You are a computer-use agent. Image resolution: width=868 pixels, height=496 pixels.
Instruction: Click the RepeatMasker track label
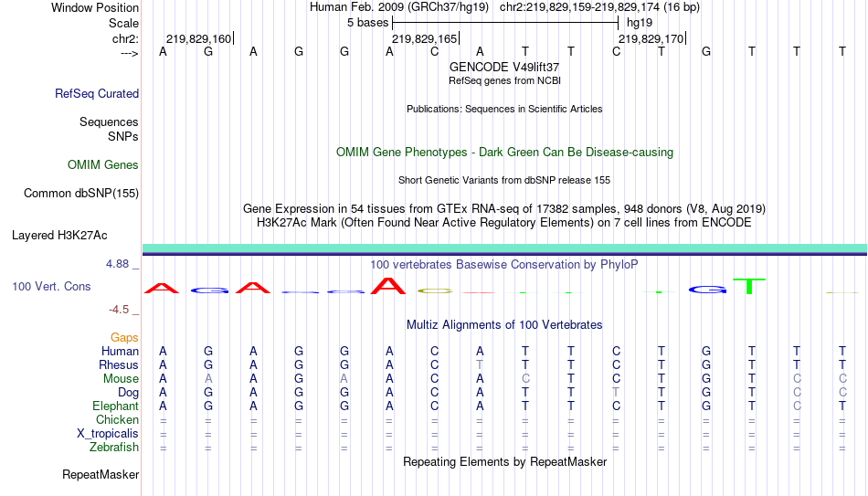(101, 474)
